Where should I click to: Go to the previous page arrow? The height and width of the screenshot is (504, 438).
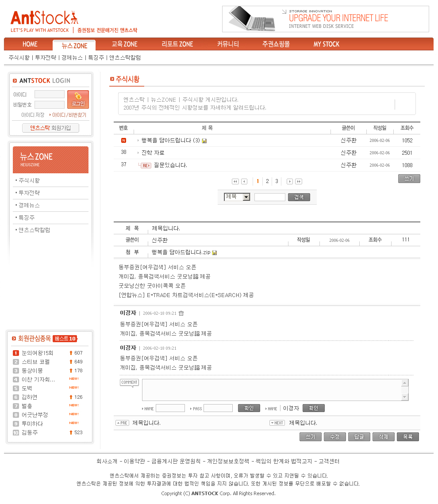pos(244,181)
